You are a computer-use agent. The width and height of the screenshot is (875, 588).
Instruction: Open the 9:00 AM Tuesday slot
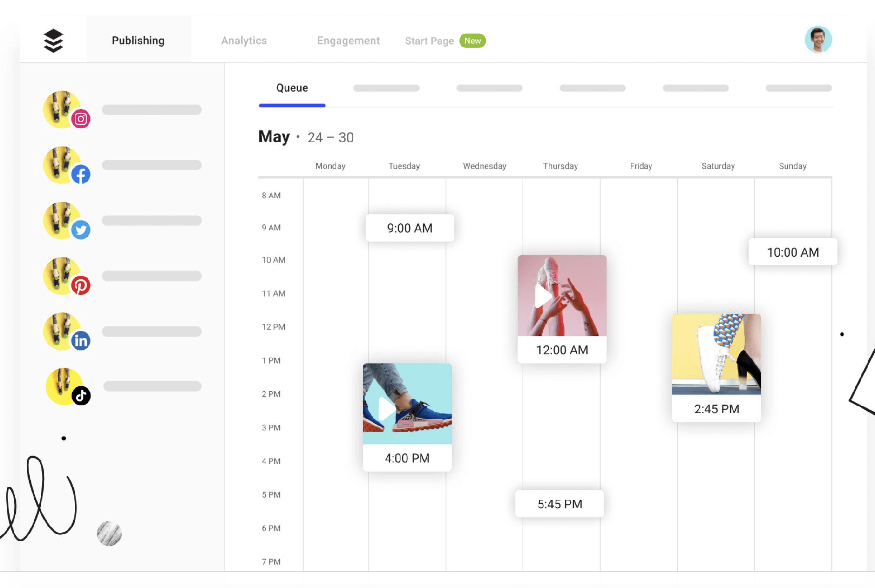409,228
